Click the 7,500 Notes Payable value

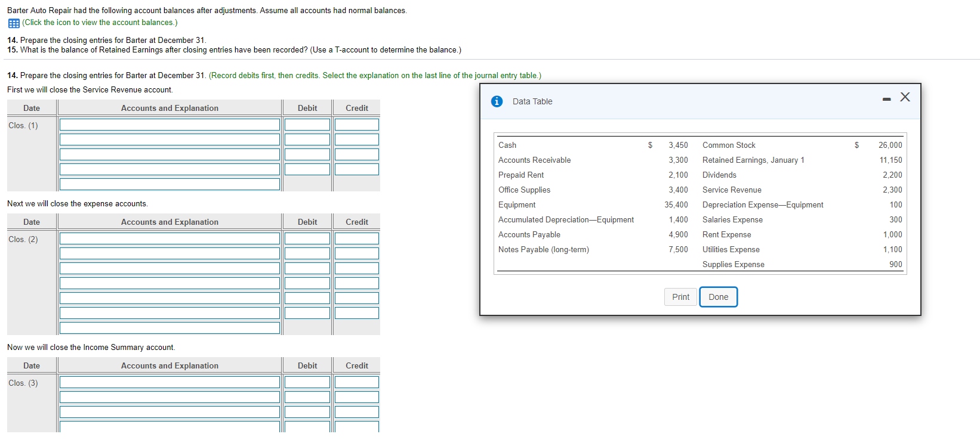coord(678,249)
